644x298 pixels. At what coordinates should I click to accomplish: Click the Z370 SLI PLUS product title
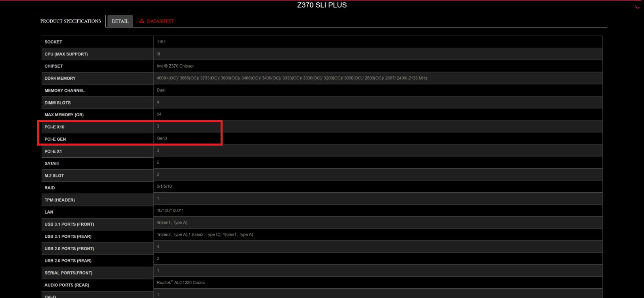pos(322,5)
